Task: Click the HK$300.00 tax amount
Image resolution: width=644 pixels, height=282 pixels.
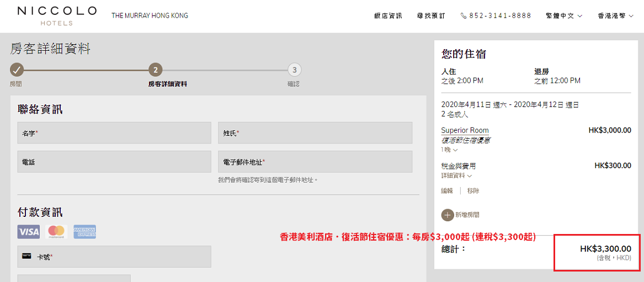Action: click(x=613, y=166)
